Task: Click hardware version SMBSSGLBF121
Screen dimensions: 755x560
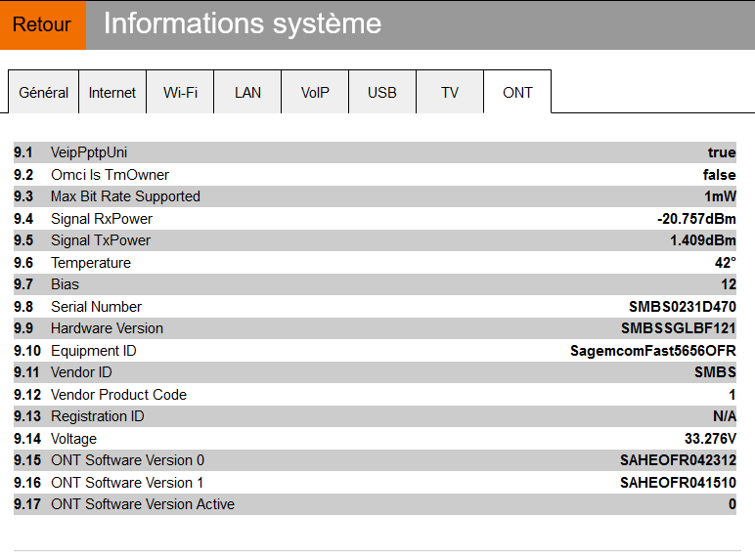Action: (679, 328)
